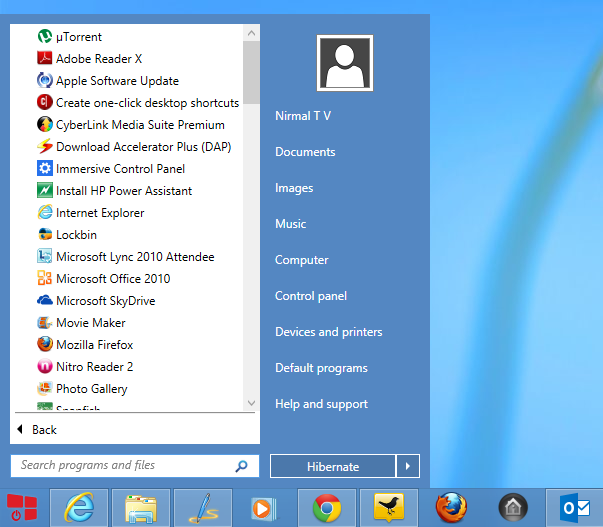The width and height of the screenshot is (603, 527).
Task: Open the yellow bird app on the taskbar
Action: 389,508
